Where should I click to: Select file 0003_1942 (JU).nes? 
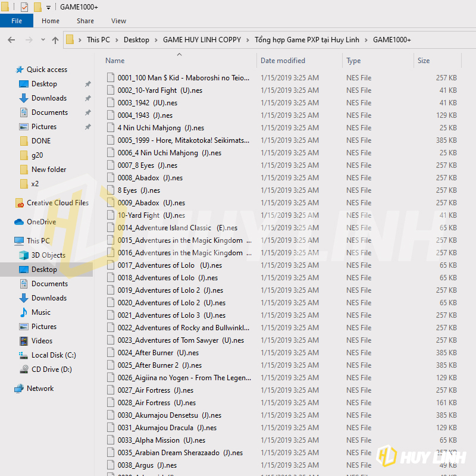148,102
